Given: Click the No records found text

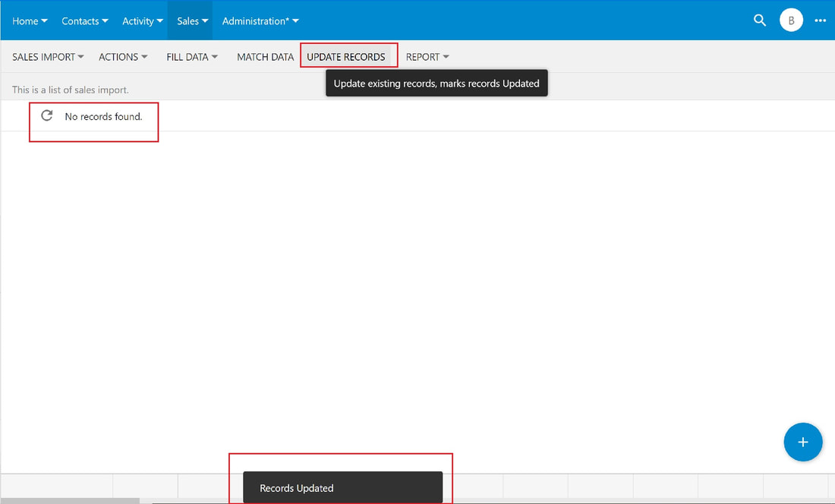Looking at the screenshot, I should pyautogui.click(x=103, y=117).
